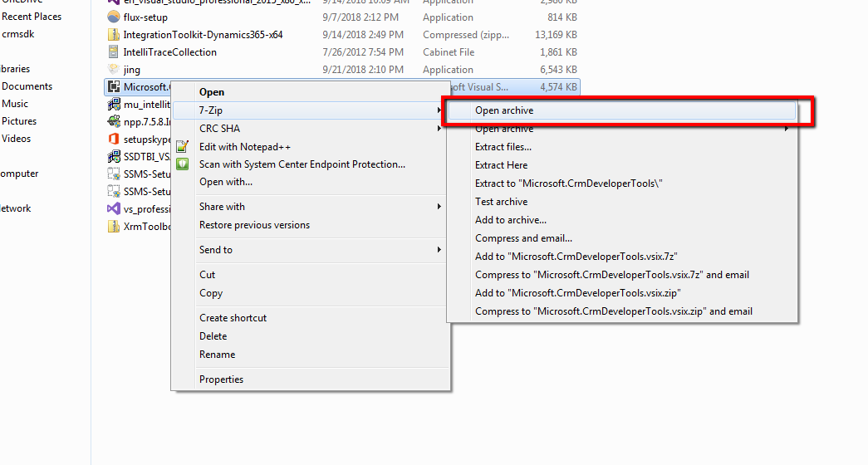Viewport: 868px width, 465px height.
Task: Choose Rename from the context menu
Action: click(x=311, y=355)
